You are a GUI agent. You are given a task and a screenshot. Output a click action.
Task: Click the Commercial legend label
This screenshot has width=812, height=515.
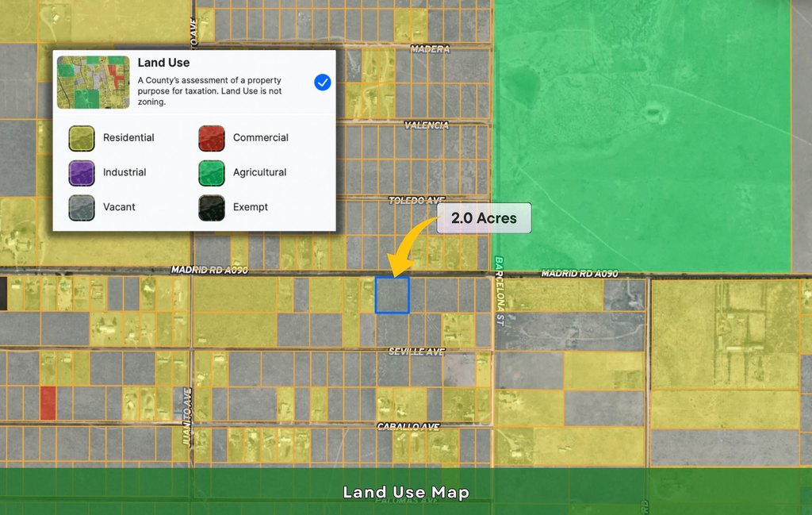click(x=260, y=138)
